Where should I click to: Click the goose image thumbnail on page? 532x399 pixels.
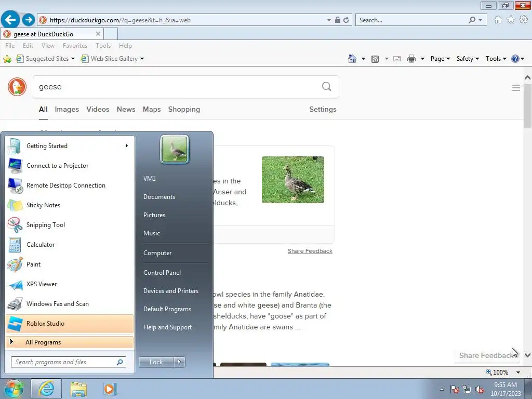pyautogui.click(x=293, y=180)
